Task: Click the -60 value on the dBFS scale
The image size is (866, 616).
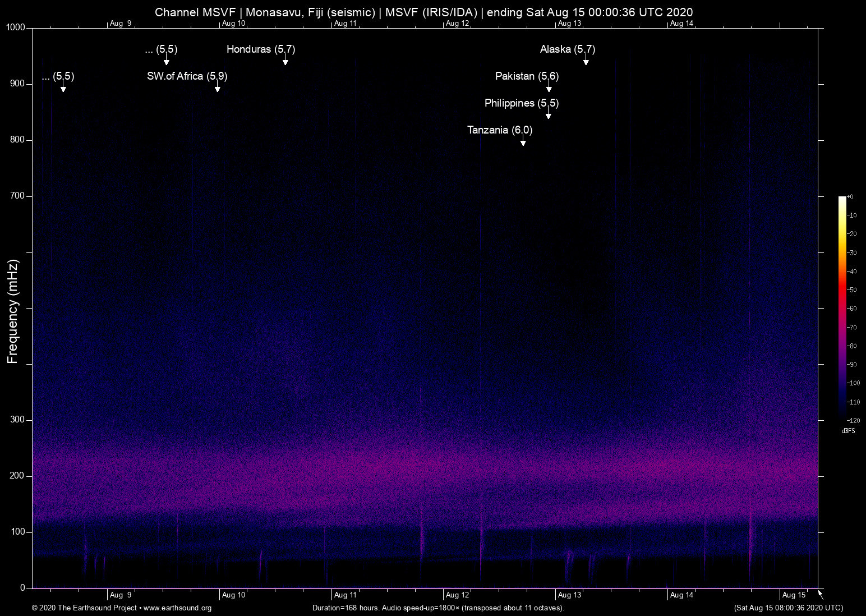Action: point(852,309)
